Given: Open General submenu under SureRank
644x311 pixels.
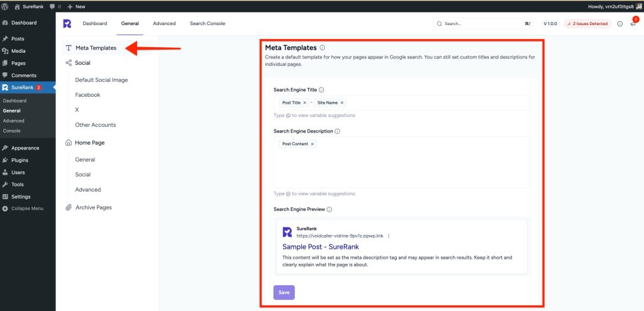Looking at the screenshot, I should [11, 111].
